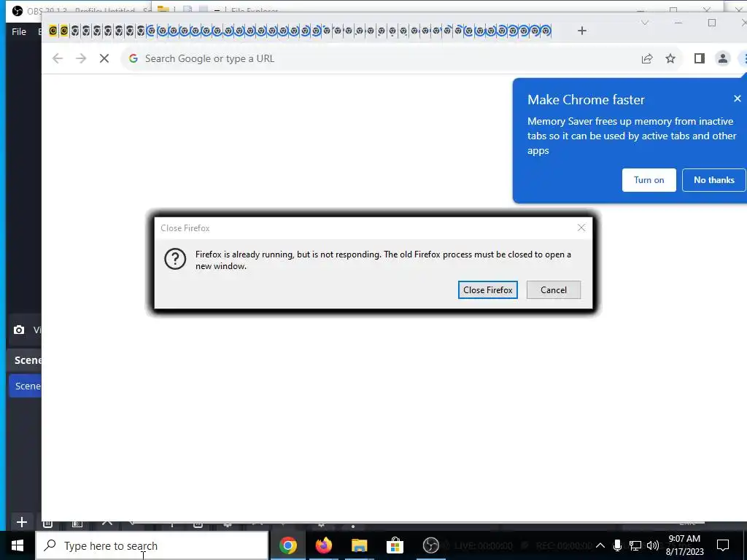The image size is (747, 560).
Task: Open Chrome profile menu
Action: 723,58
